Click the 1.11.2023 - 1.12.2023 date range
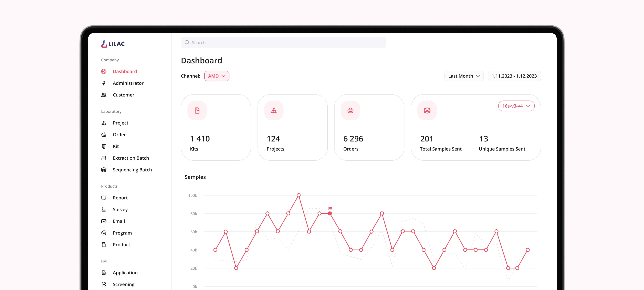644x290 pixels. (514, 76)
